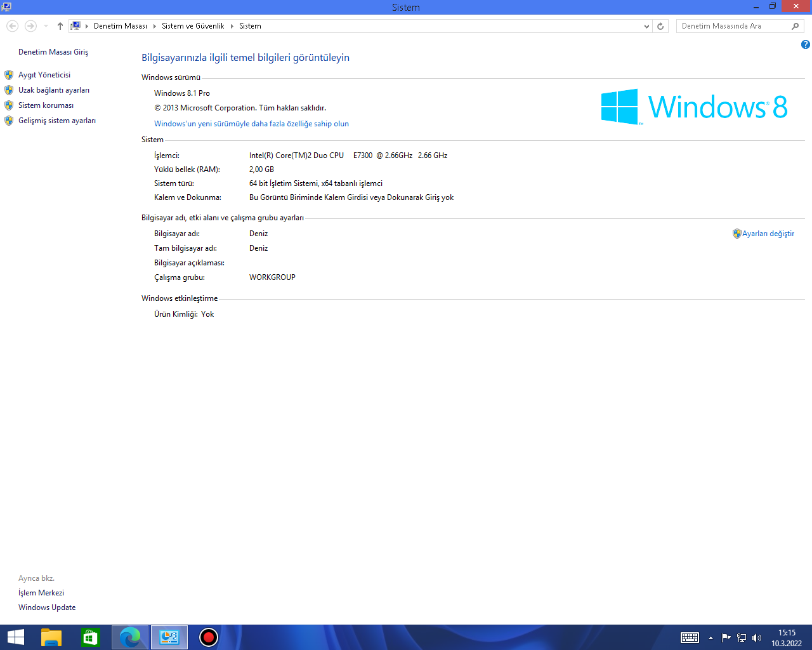Select the Control Panel taskbar icon
Image resolution: width=812 pixels, height=650 pixels.
[169, 637]
